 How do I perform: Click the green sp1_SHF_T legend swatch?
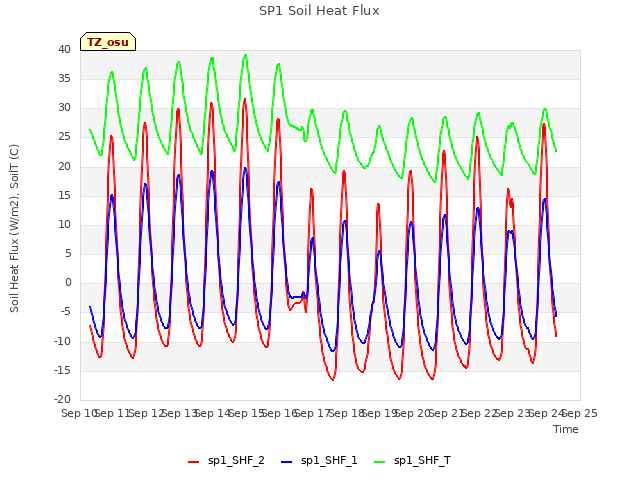pos(380,462)
